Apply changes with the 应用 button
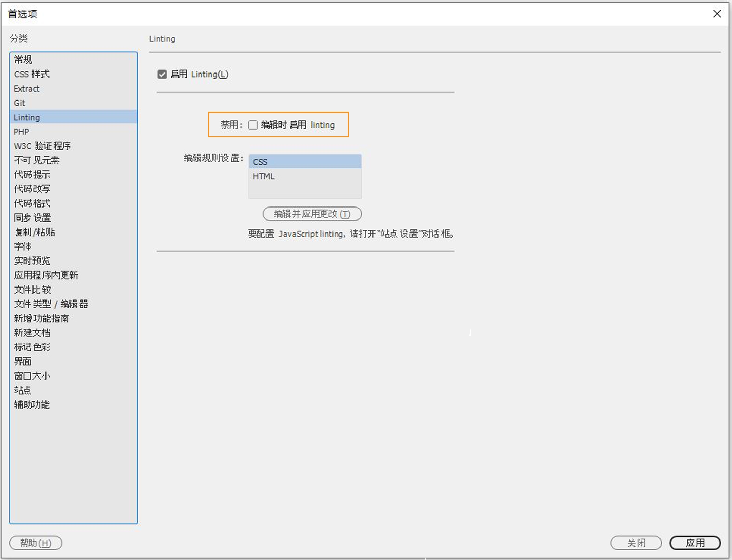Screen dimensions: 732x560 coord(696,543)
